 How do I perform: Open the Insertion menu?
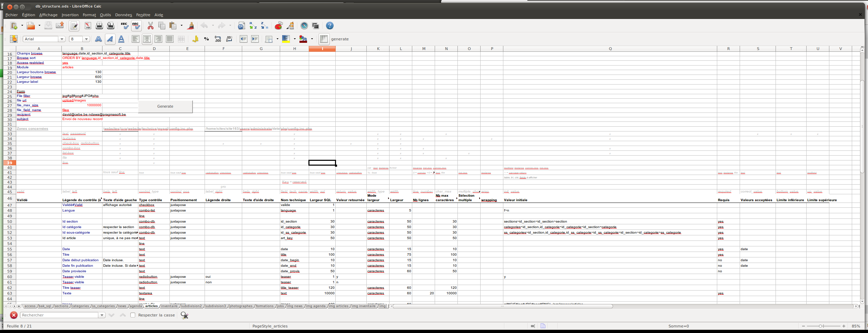[x=70, y=15]
